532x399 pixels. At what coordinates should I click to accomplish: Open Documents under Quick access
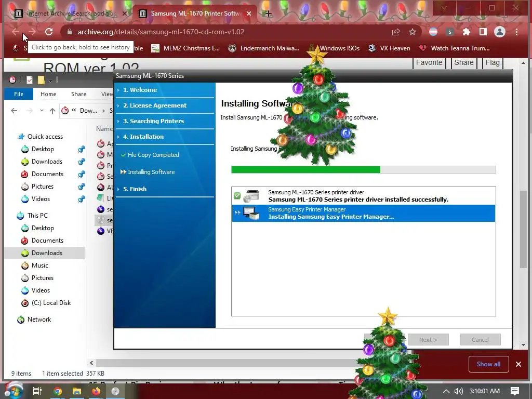coord(42,174)
